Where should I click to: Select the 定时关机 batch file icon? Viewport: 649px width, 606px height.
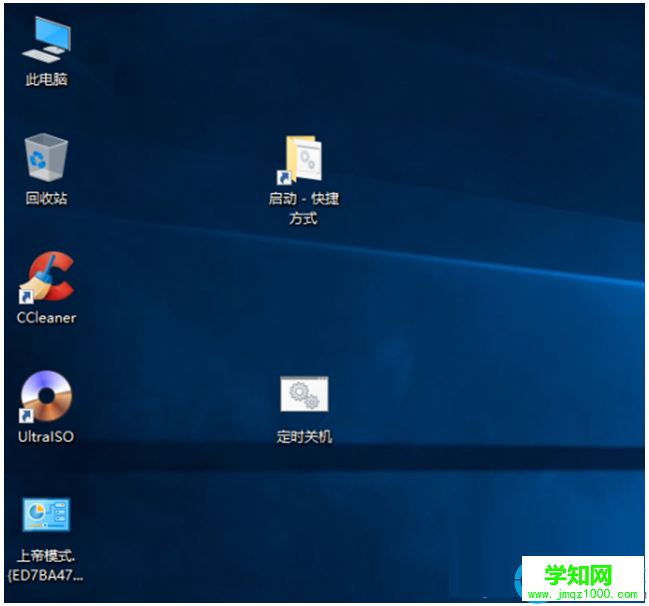pos(304,394)
